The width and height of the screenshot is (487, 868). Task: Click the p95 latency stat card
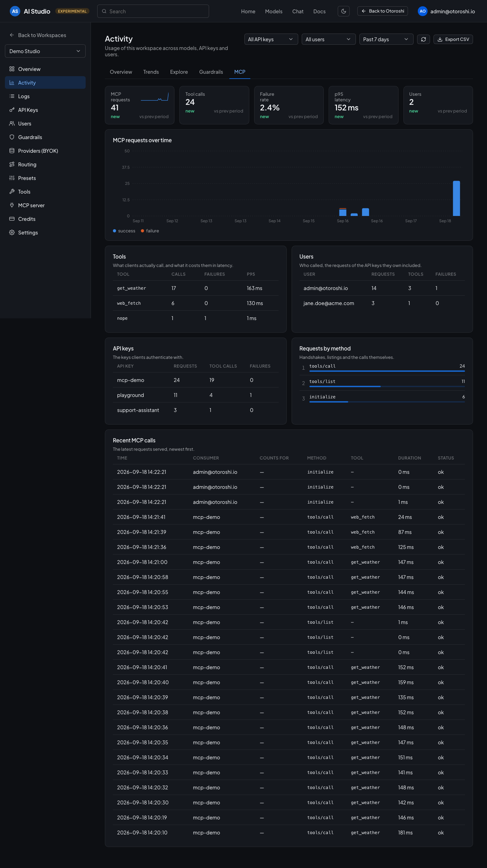pyautogui.click(x=363, y=105)
